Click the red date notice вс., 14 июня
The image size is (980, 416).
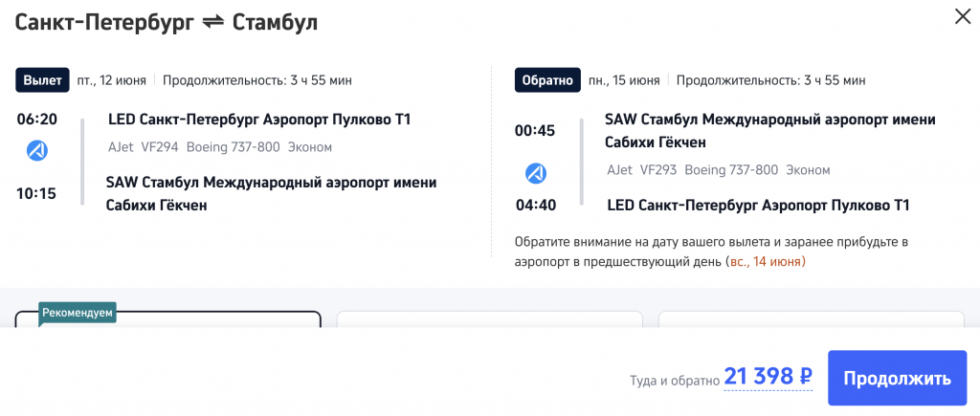[765, 261]
